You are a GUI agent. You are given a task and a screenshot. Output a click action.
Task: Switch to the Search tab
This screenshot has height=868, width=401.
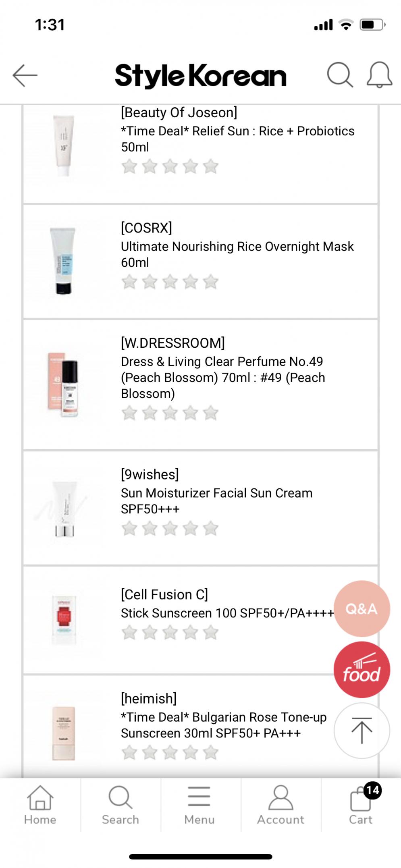tap(120, 804)
